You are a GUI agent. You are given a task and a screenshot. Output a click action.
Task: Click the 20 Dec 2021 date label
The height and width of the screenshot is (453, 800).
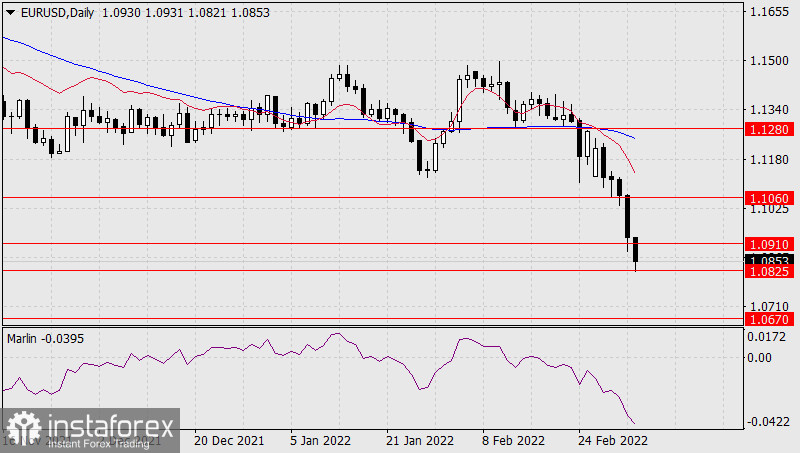coord(229,441)
